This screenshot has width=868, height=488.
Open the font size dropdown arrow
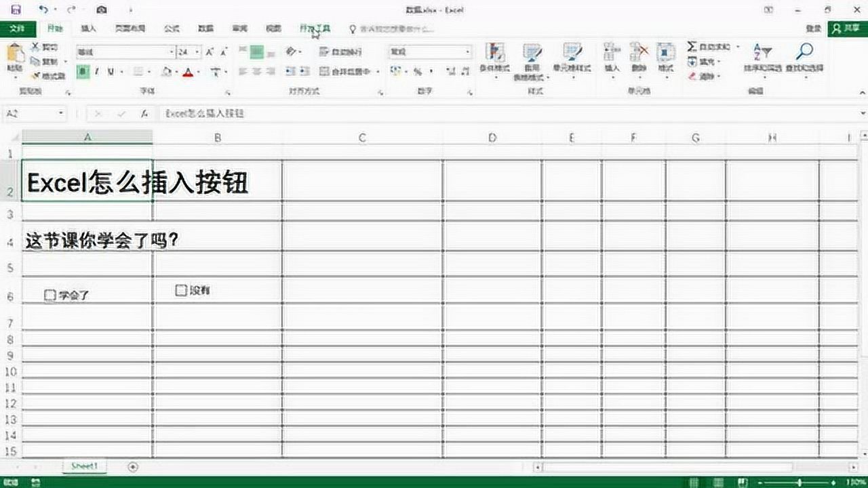pyautogui.click(x=197, y=52)
